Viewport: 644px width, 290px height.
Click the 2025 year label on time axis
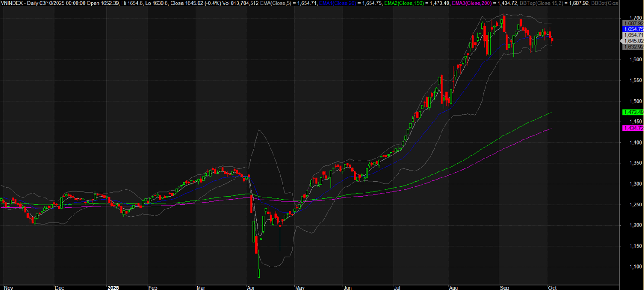point(113,287)
